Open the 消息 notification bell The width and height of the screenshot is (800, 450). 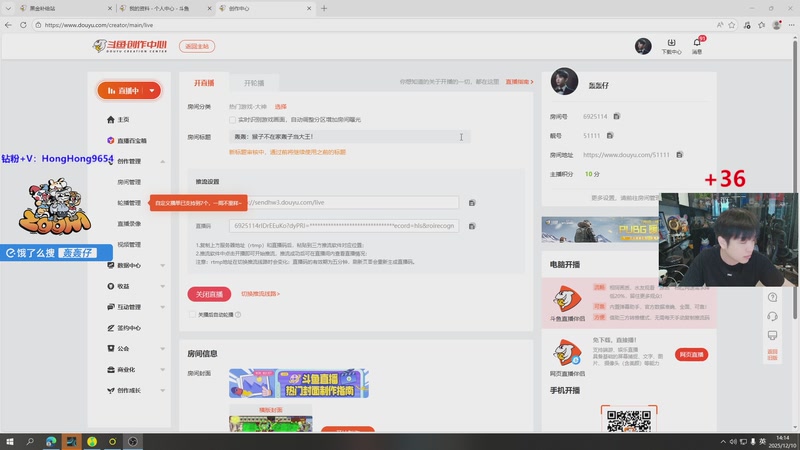pyautogui.click(x=697, y=45)
